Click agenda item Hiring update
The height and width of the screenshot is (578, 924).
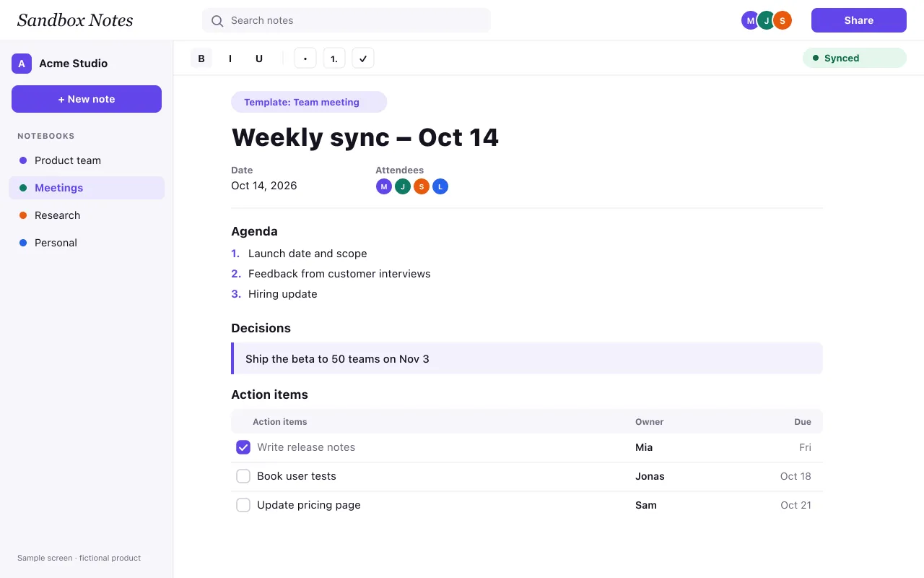click(x=283, y=294)
